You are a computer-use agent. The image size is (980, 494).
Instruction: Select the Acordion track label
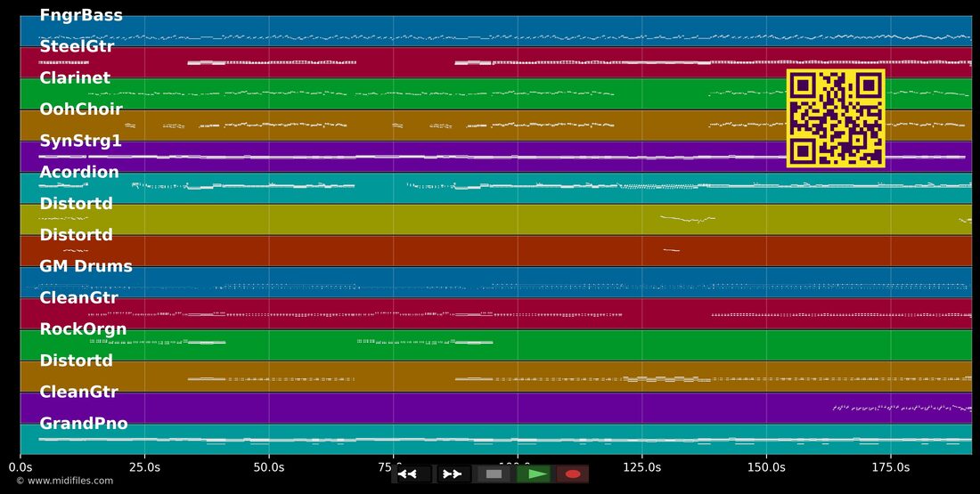tap(78, 172)
